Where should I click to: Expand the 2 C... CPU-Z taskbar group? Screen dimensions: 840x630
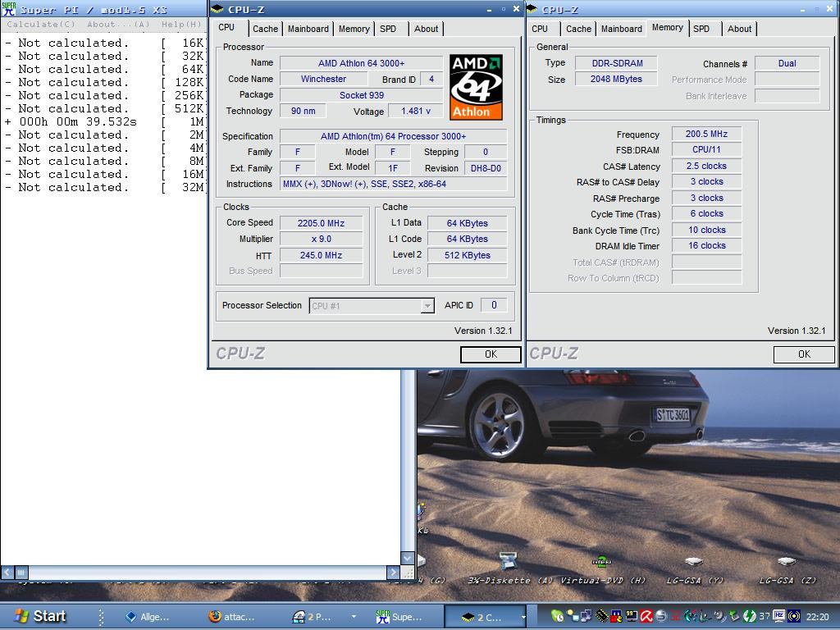coord(486,617)
